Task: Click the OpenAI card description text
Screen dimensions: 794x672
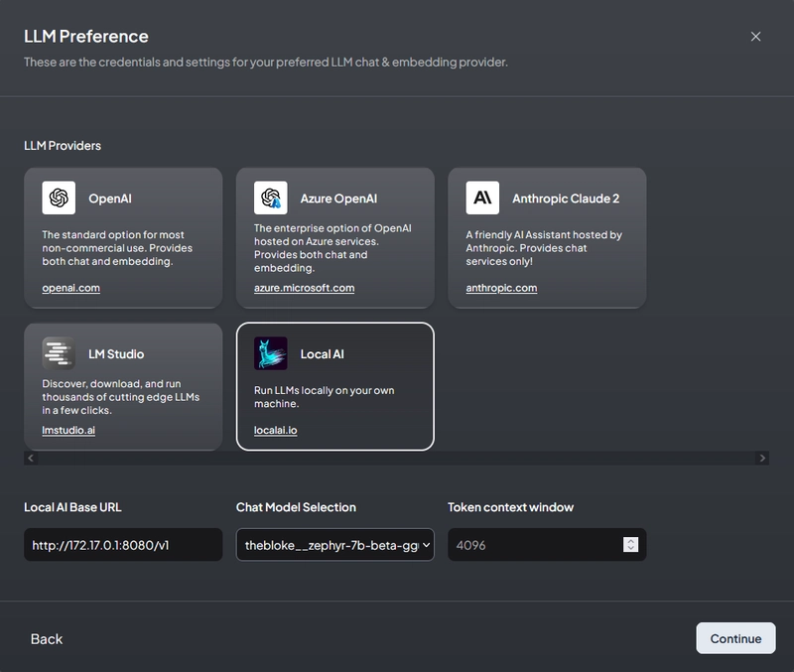Action: pyautogui.click(x=117, y=248)
